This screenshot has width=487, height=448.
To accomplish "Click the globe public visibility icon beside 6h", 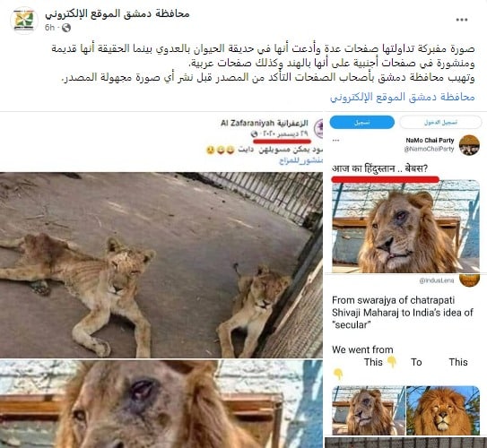I will [x=66, y=28].
